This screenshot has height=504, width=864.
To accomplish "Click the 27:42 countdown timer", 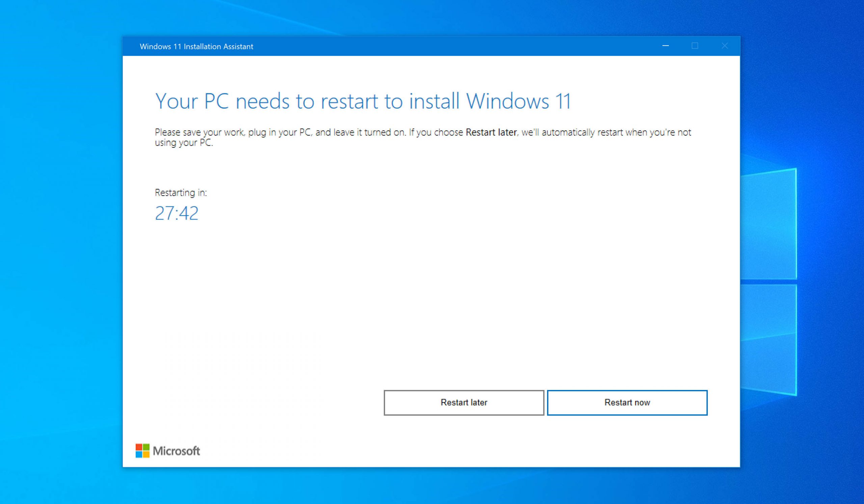I will [177, 213].
